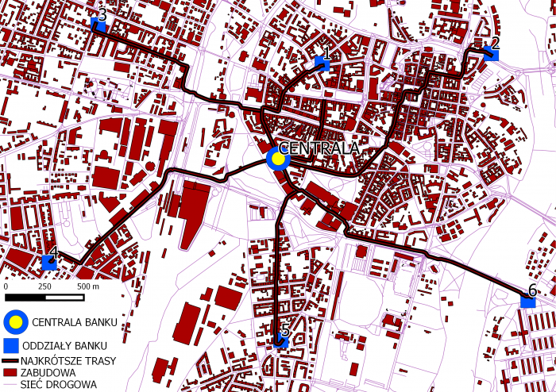Click the CENTRALA BANKU legend circle symbol
This screenshot has width=556, height=392.
tap(16, 322)
